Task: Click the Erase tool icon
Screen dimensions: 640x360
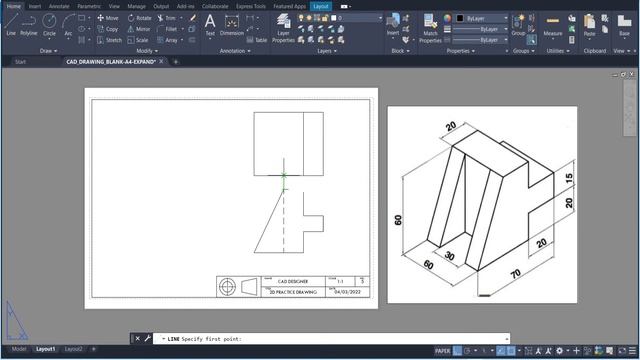Action: point(193,18)
